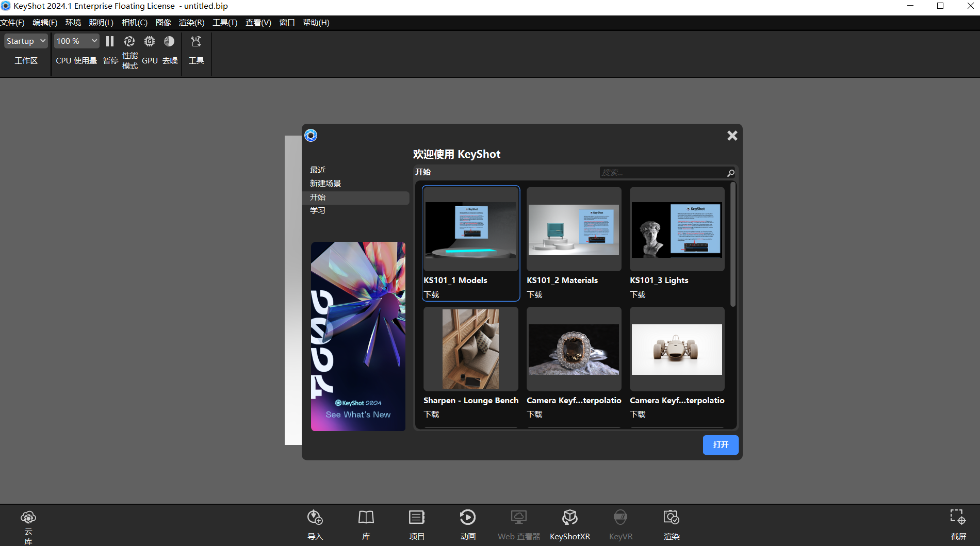Open the Render icon

(672, 517)
